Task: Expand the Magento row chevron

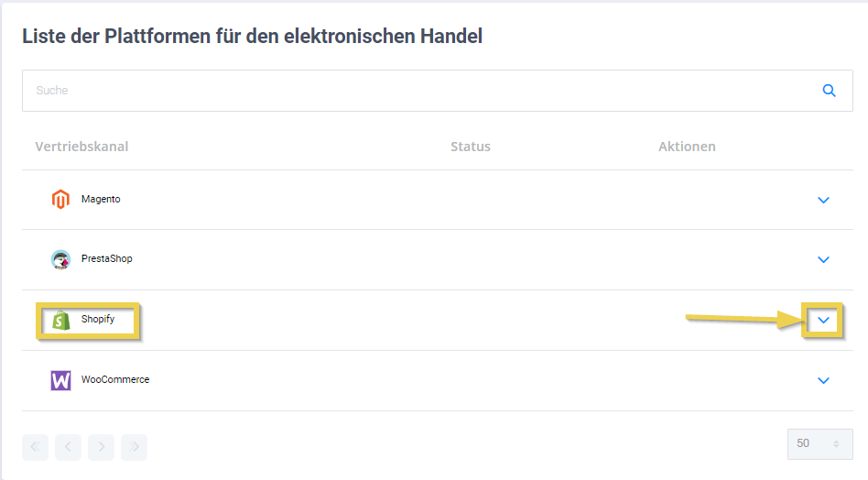Action: [823, 200]
